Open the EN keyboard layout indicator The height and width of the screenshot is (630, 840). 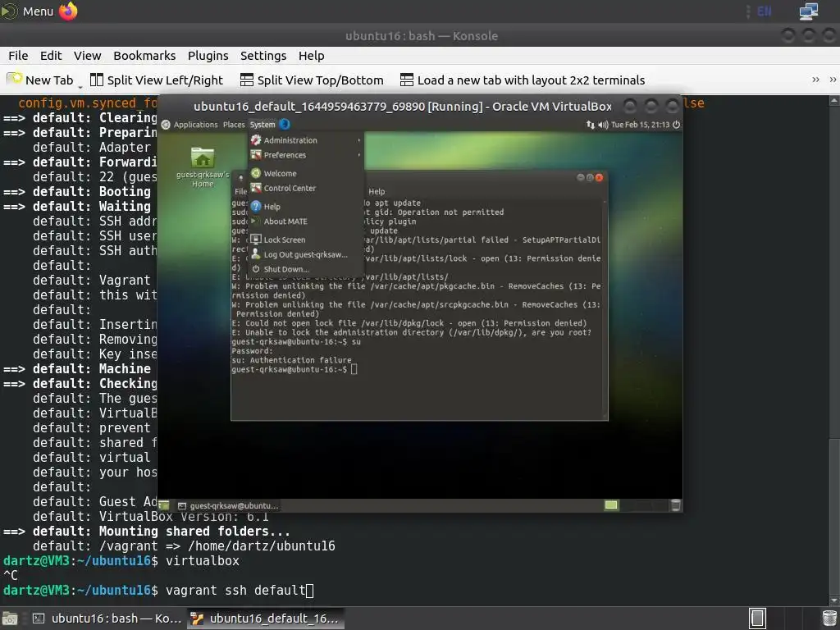click(x=764, y=11)
